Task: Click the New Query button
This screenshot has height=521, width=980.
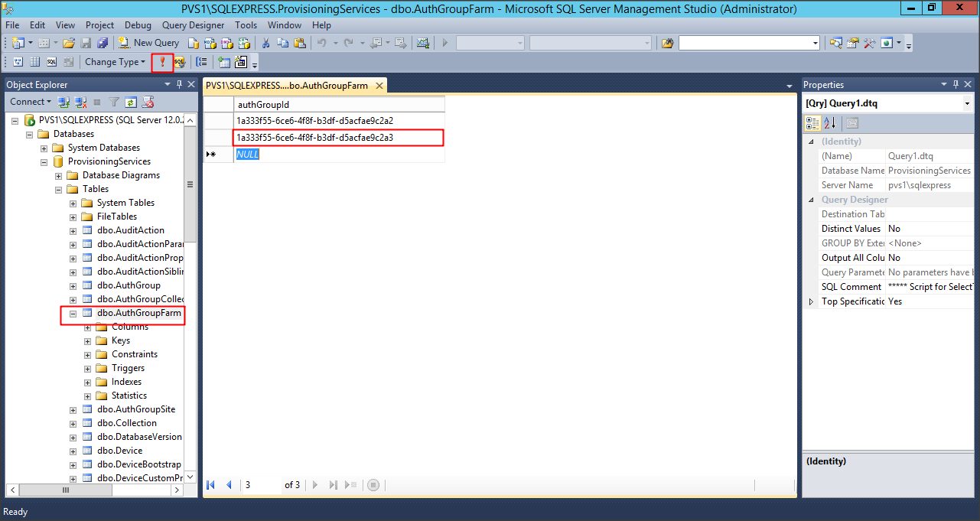Action: point(148,43)
